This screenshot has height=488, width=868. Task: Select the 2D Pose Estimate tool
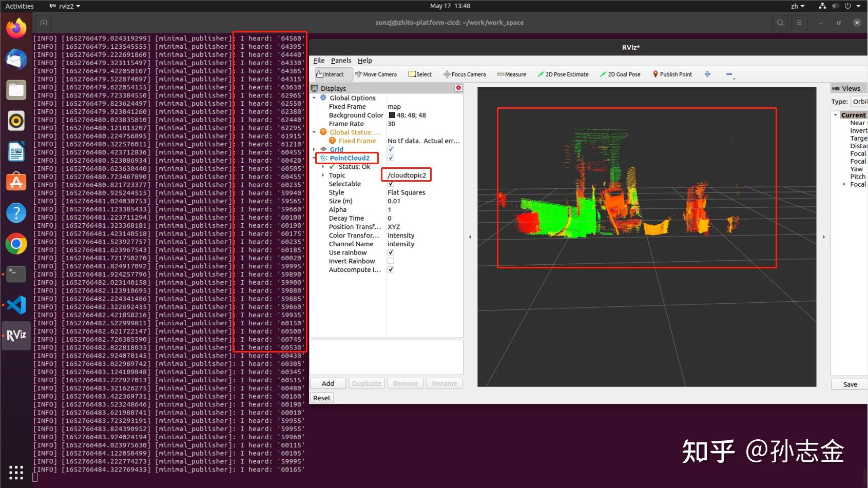563,74
